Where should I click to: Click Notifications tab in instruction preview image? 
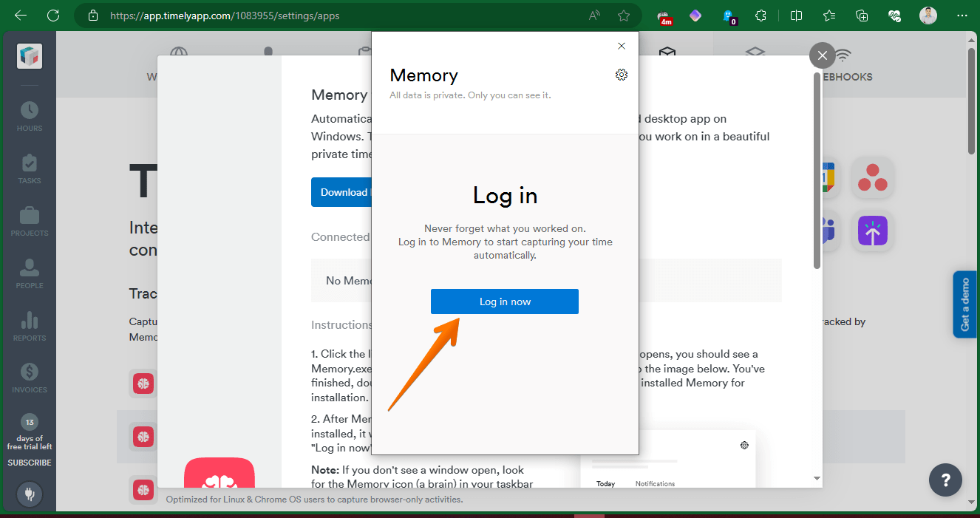tap(655, 484)
